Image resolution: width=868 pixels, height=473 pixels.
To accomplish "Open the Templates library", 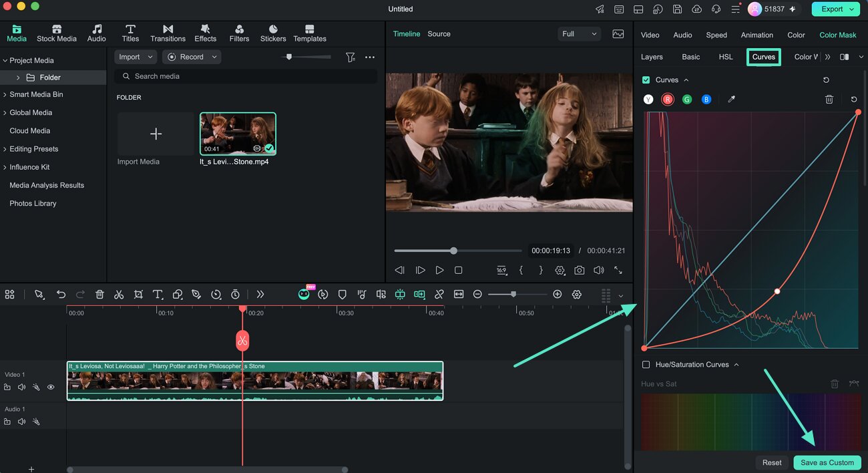I will tap(310, 33).
